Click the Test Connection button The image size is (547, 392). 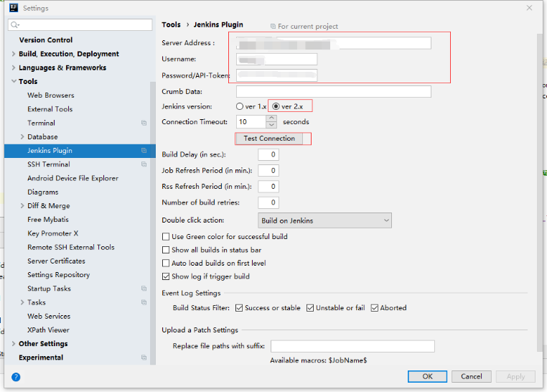pyautogui.click(x=269, y=139)
